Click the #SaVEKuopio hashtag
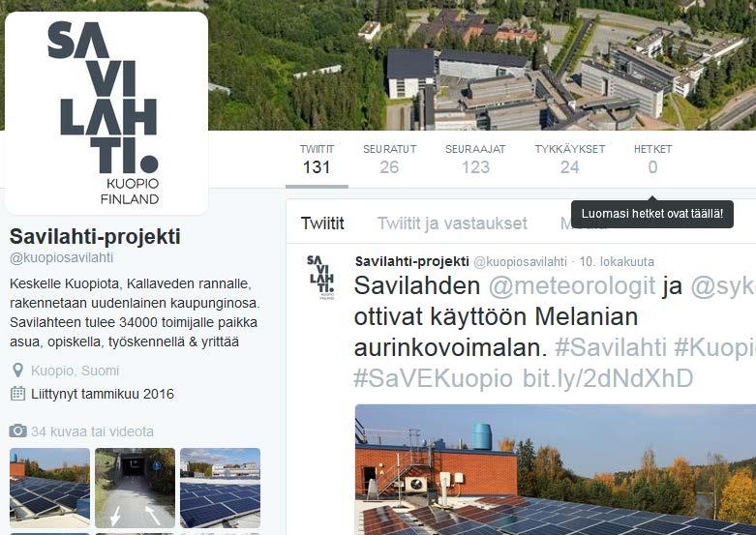 [433, 378]
